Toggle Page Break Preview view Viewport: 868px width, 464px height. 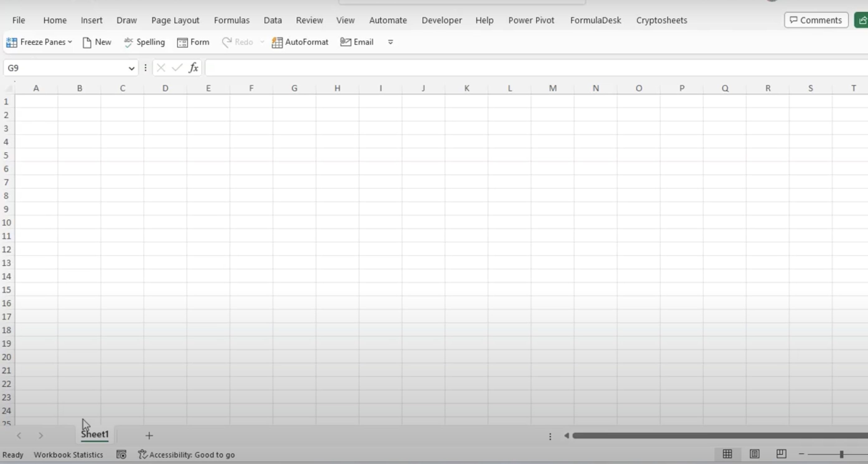point(781,454)
